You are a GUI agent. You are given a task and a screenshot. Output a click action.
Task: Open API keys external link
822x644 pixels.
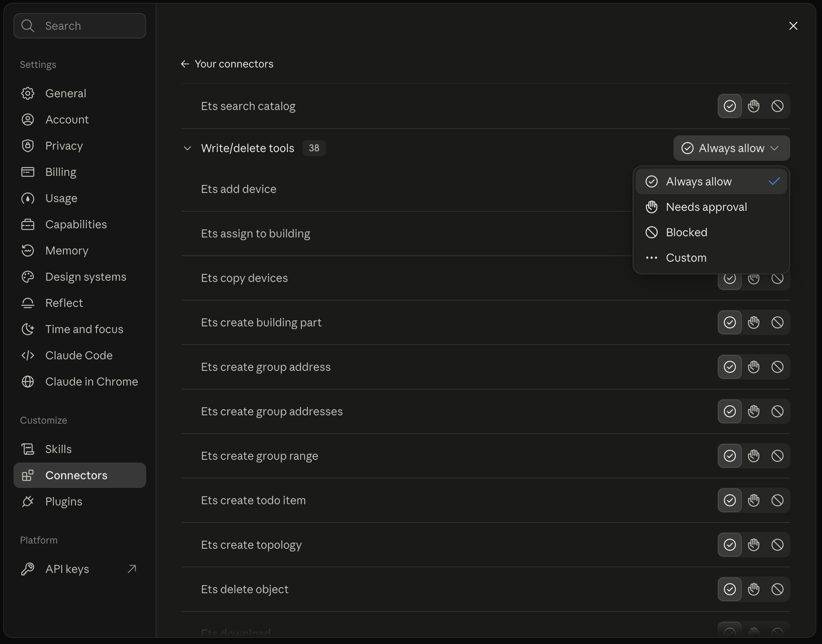[80, 569]
